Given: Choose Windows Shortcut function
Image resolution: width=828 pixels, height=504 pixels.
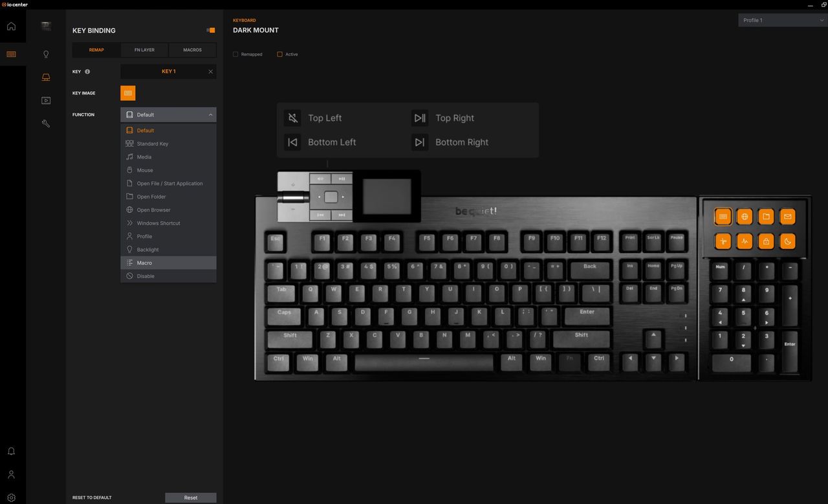Looking at the screenshot, I should 168,223.
